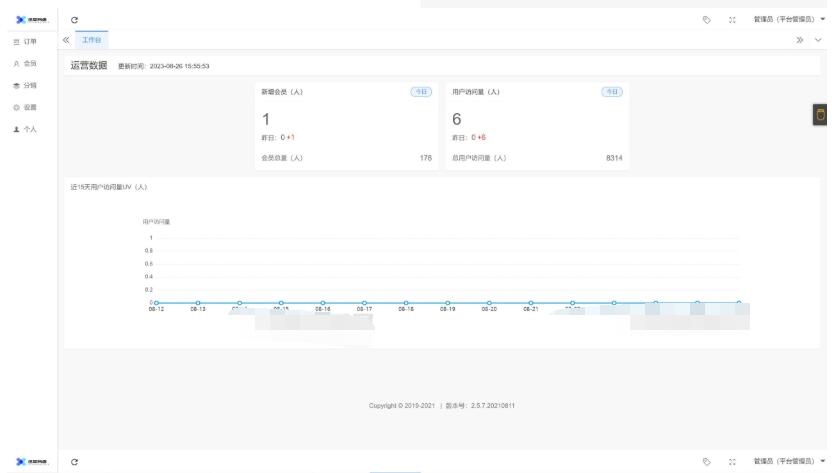832x473 pixels.
Task: Click the chart data point for 08-13
Action: click(198, 303)
